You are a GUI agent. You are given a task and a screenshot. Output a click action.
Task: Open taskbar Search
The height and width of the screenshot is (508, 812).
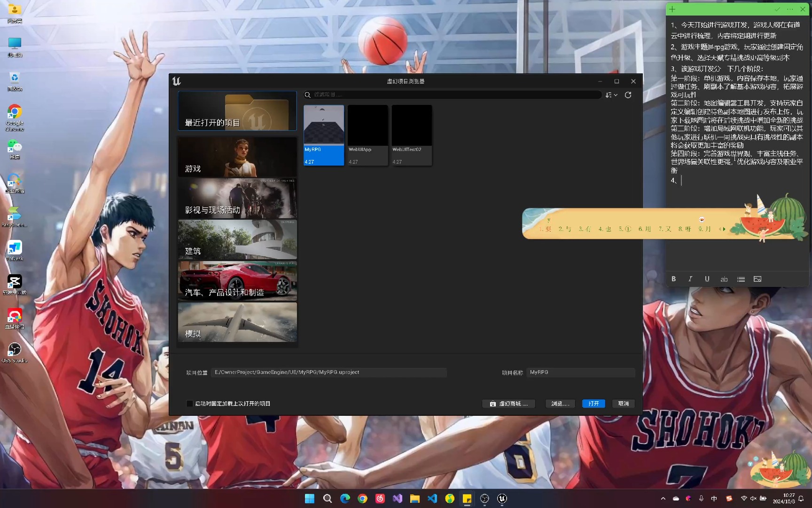point(328,499)
